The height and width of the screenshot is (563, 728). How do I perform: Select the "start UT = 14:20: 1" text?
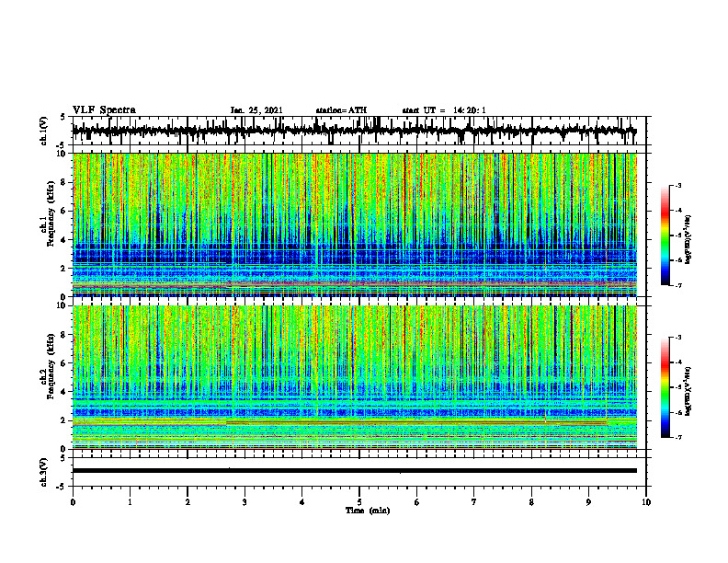coord(444,110)
